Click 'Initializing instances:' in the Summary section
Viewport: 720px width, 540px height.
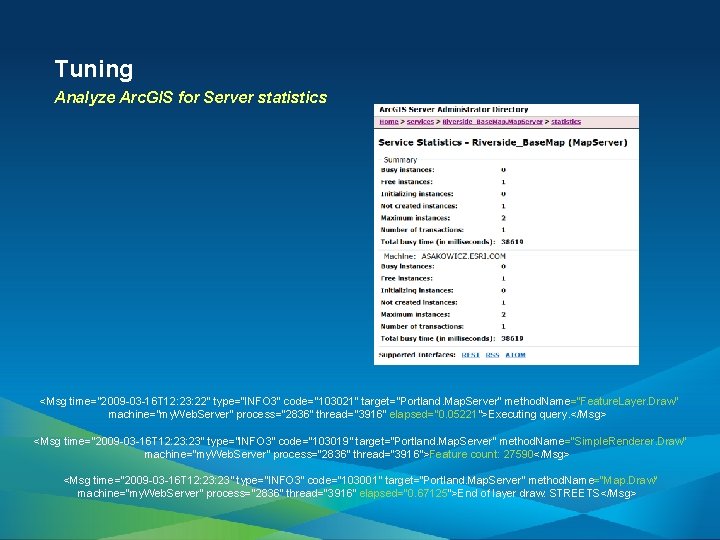click(x=417, y=194)
